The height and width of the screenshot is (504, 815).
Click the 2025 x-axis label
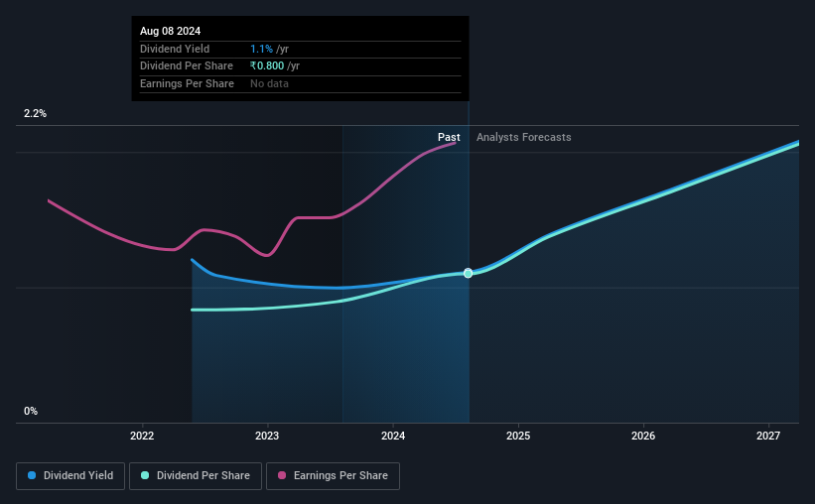click(518, 436)
